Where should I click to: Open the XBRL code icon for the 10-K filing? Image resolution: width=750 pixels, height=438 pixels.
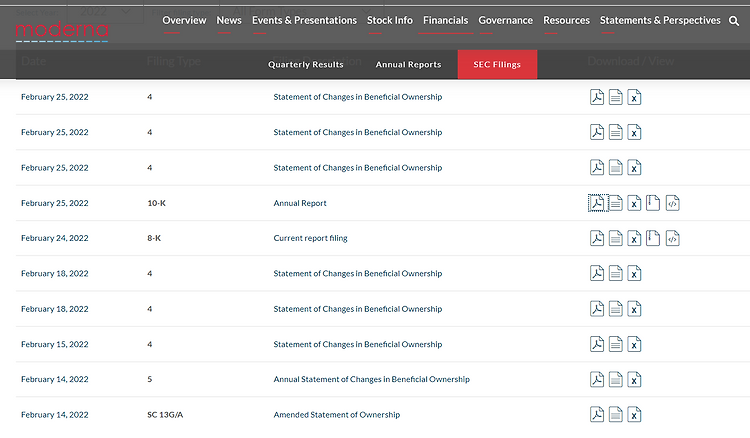673,203
